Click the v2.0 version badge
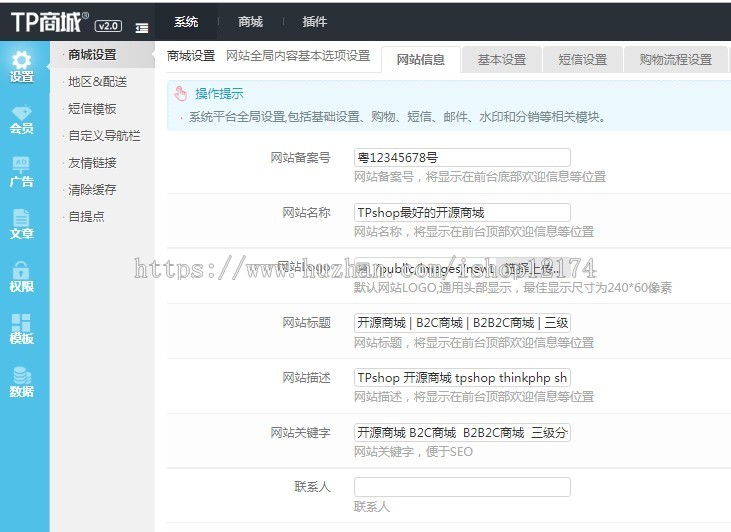731x532 pixels. 108,26
